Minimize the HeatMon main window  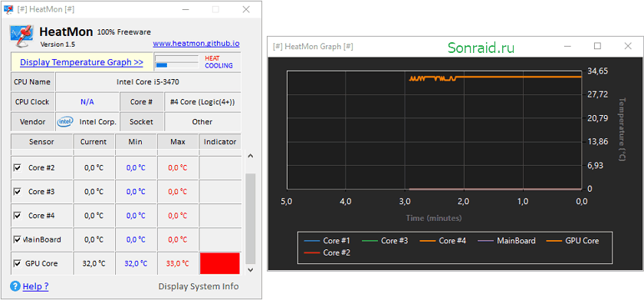click(x=186, y=9)
